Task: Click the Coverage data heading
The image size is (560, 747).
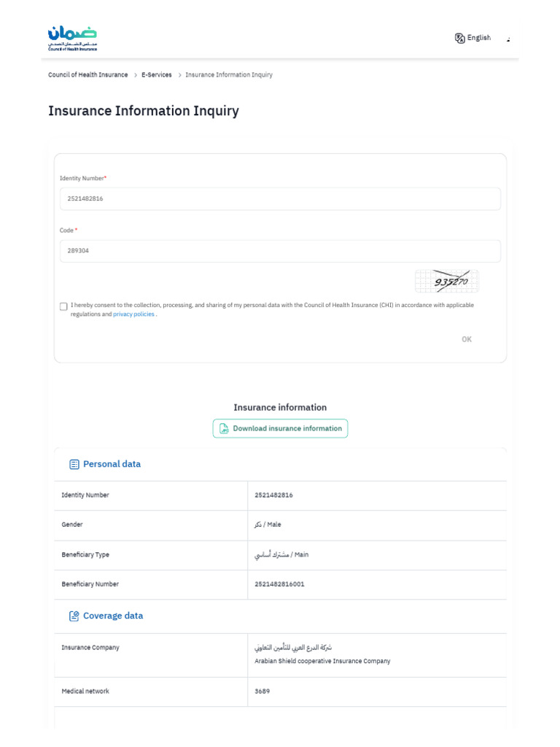Action: click(113, 616)
